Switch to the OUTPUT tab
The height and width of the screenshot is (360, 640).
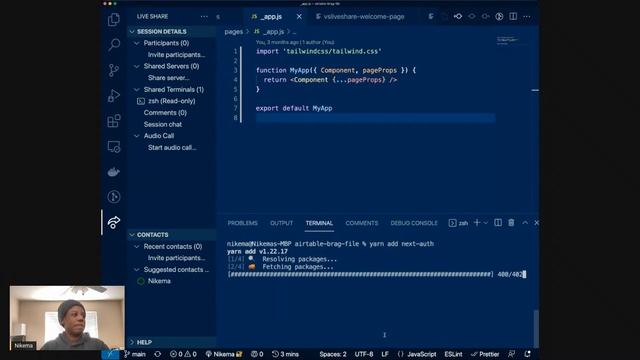point(281,223)
